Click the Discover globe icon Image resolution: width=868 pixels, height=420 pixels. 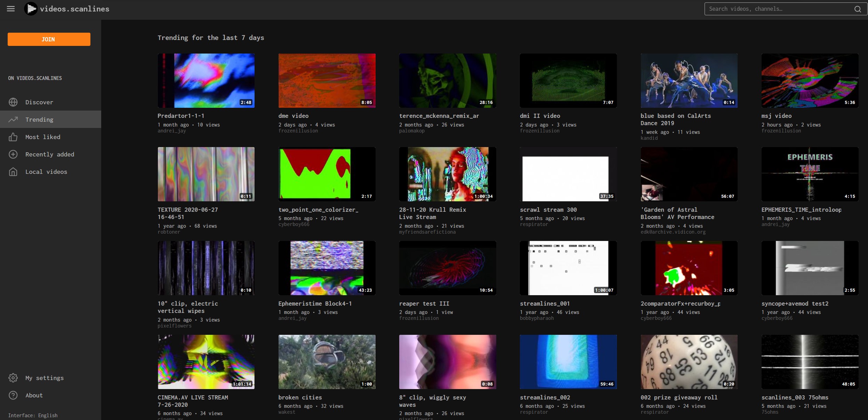13,102
